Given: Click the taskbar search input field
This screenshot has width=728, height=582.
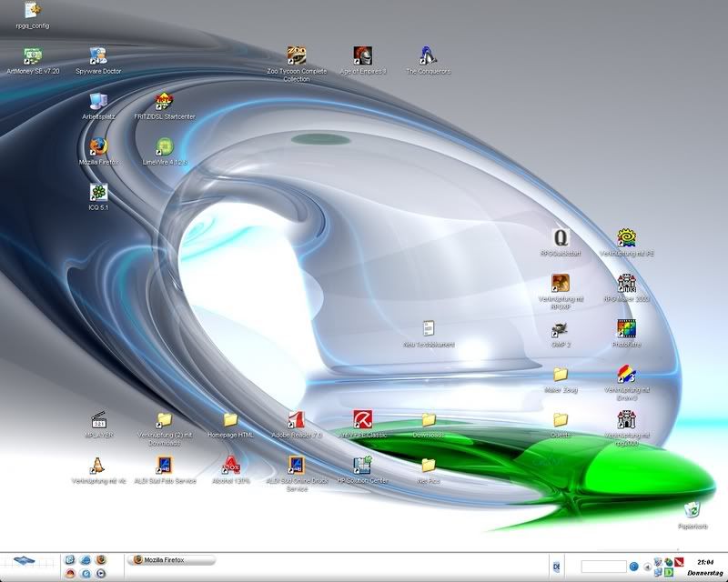Looking at the screenshot, I should point(603,567).
